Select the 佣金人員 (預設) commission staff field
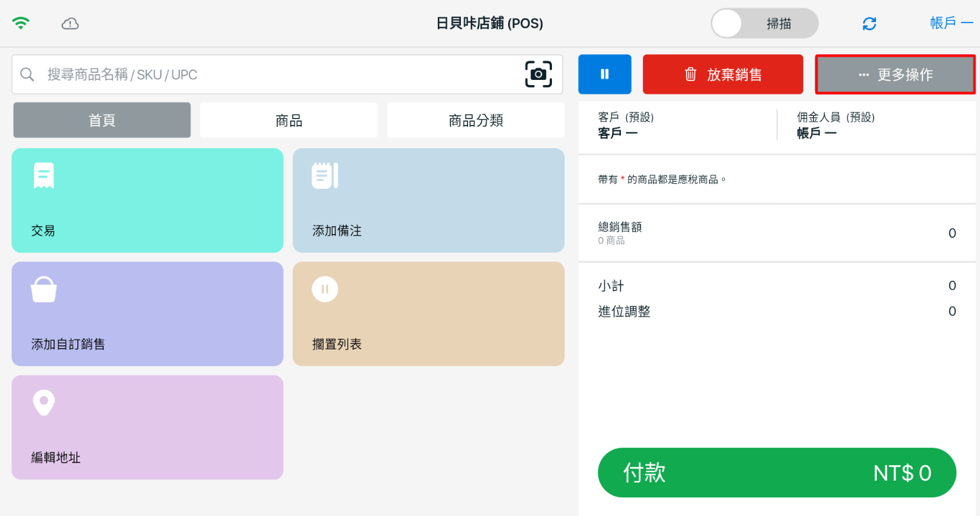The image size is (980, 516). (870, 125)
